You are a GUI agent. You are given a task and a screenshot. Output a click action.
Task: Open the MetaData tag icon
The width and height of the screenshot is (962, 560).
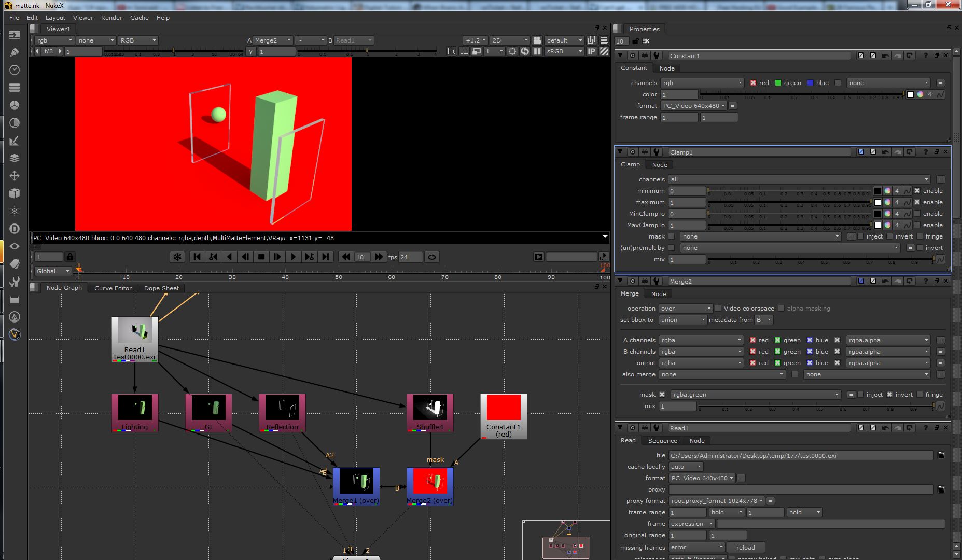[15, 264]
